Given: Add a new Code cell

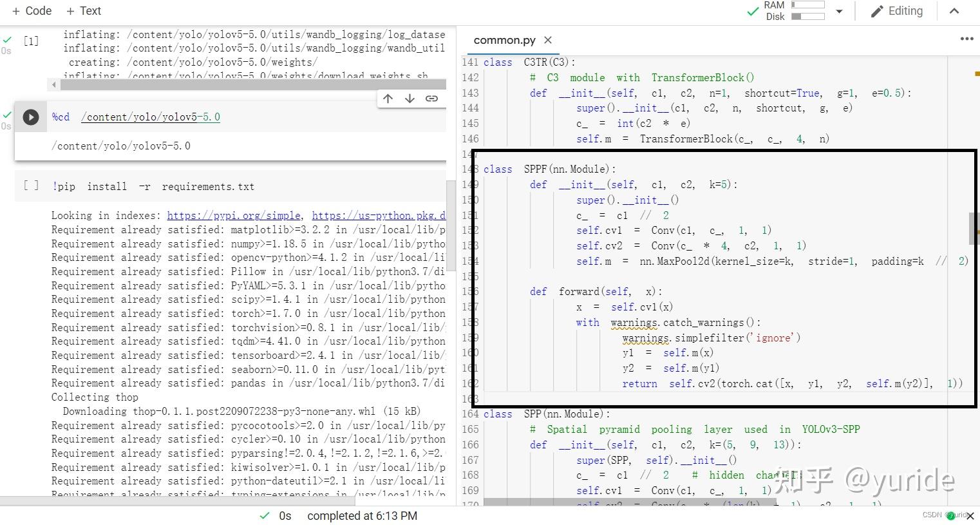Looking at the screenshot, I should coord(32,11).
